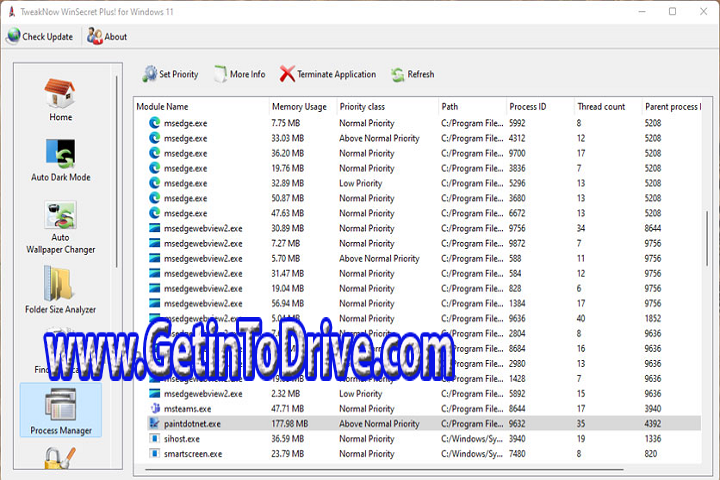720x480 pixels.
Task: Select msedgewebview2.exe row with 30.89 MB
Action: point(423,228)
